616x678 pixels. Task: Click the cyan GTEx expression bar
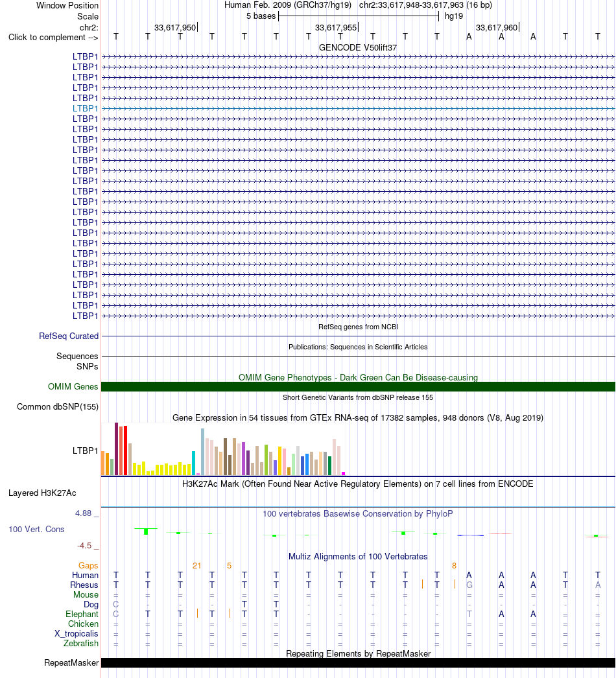click(194, 463)
